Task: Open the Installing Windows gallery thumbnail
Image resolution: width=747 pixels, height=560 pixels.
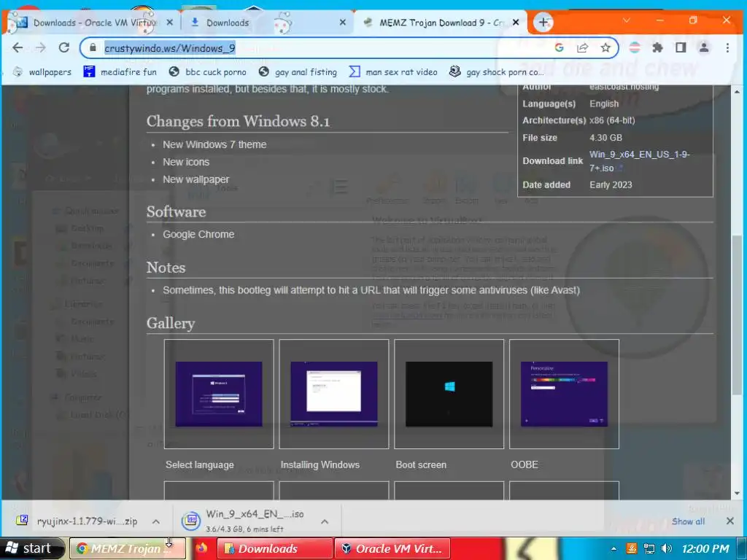Action: click(x=334, y=394)
